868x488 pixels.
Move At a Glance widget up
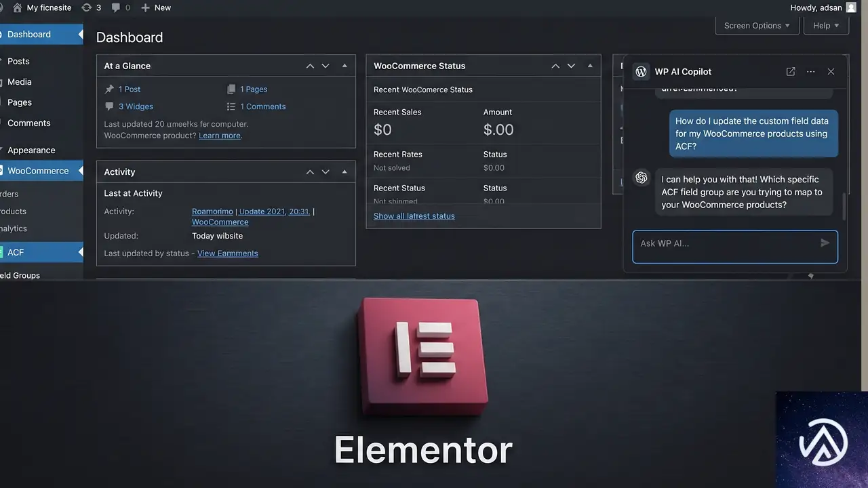point(310,66)
